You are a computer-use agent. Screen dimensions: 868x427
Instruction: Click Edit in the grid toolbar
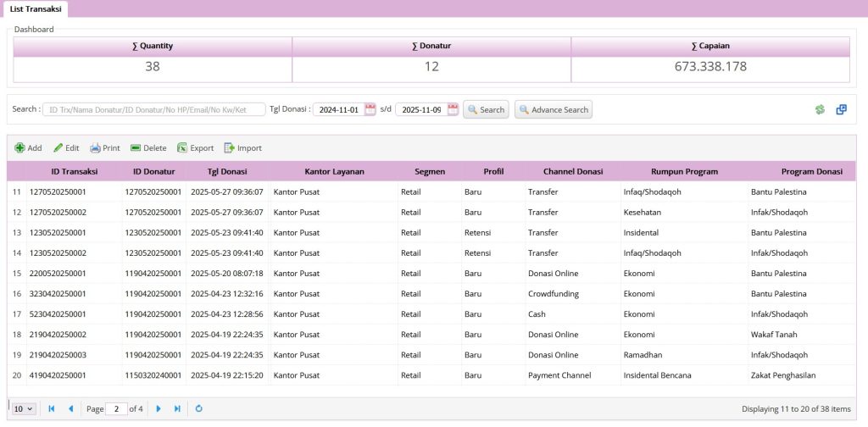[66, 147]
